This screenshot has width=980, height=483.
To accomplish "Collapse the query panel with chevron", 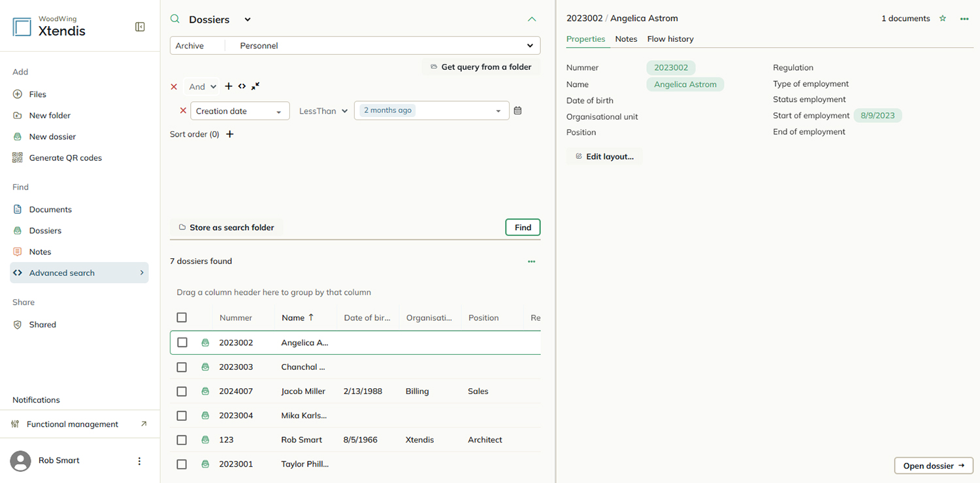I will [532, 20].
